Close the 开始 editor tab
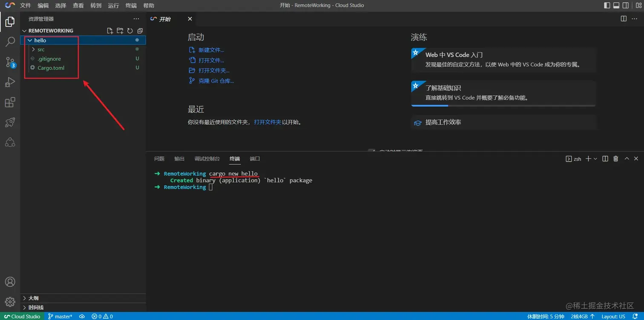 point(190,19)
